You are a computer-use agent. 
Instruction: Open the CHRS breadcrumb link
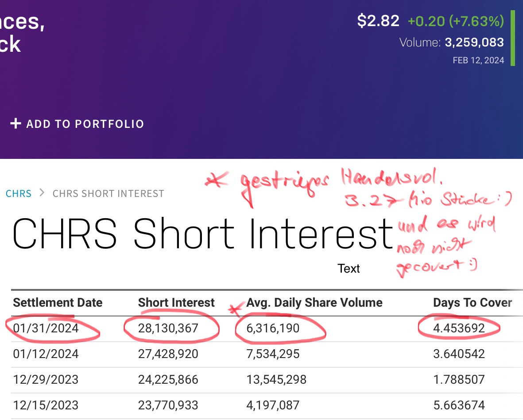(19, 193)
